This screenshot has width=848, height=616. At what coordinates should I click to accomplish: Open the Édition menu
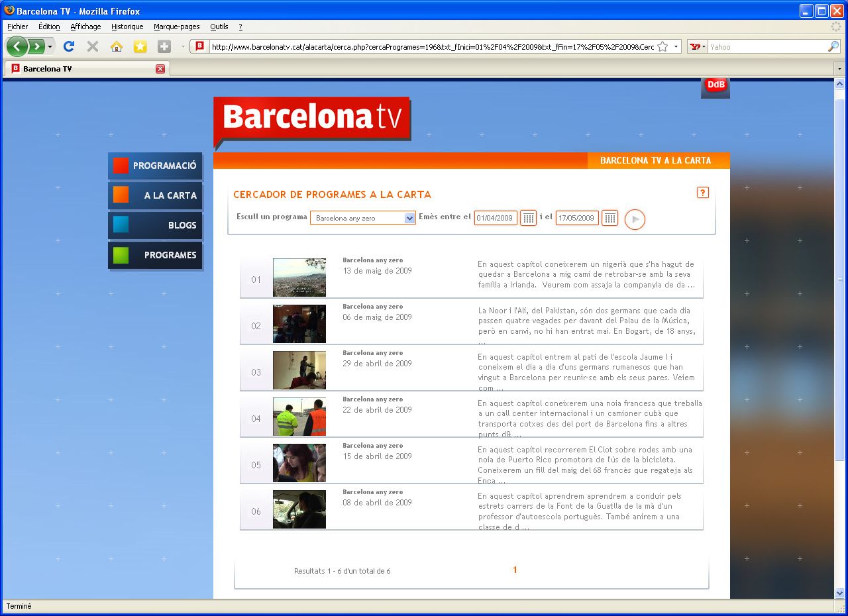tap(49, 26)
